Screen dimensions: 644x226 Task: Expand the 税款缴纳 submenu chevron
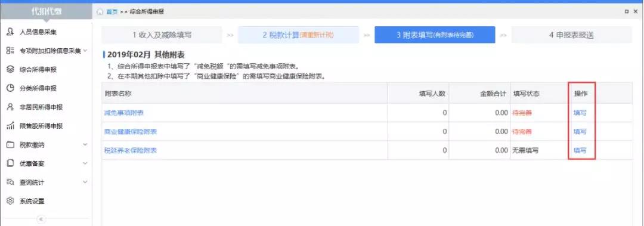tap(85, 145)
